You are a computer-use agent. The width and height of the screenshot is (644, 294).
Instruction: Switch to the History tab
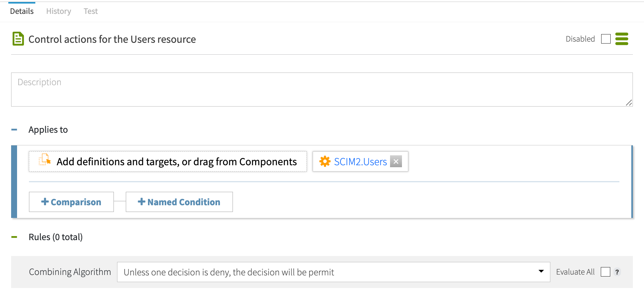58,11
